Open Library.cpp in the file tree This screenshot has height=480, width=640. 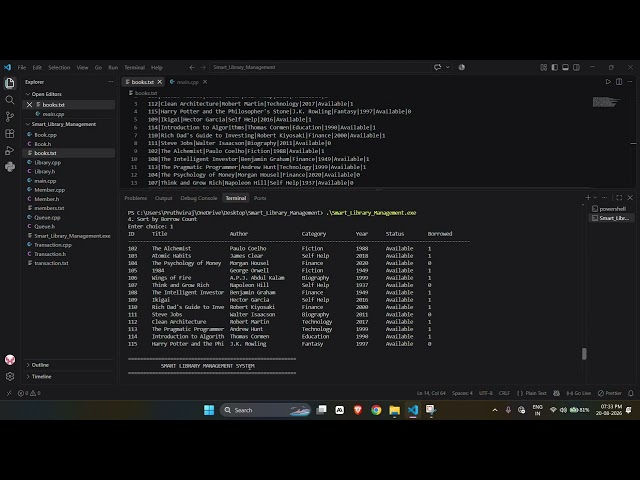pyautogui.click(x=47, y=162)
